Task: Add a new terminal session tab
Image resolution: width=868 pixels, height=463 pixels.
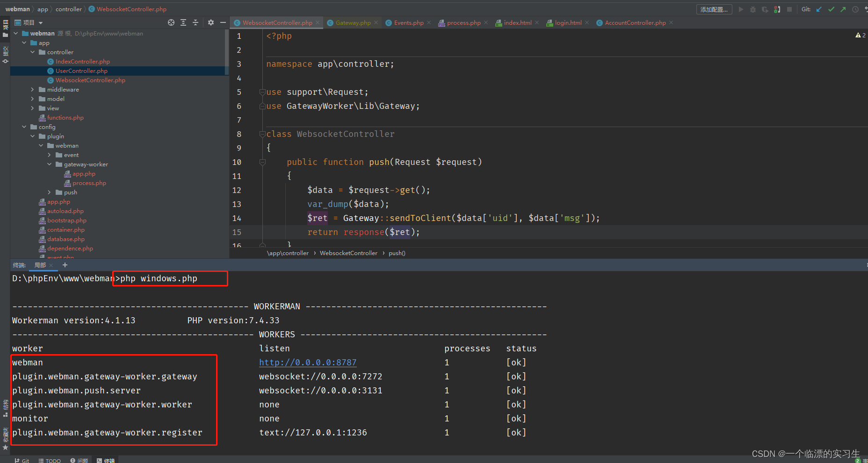Action: point(65,265)
